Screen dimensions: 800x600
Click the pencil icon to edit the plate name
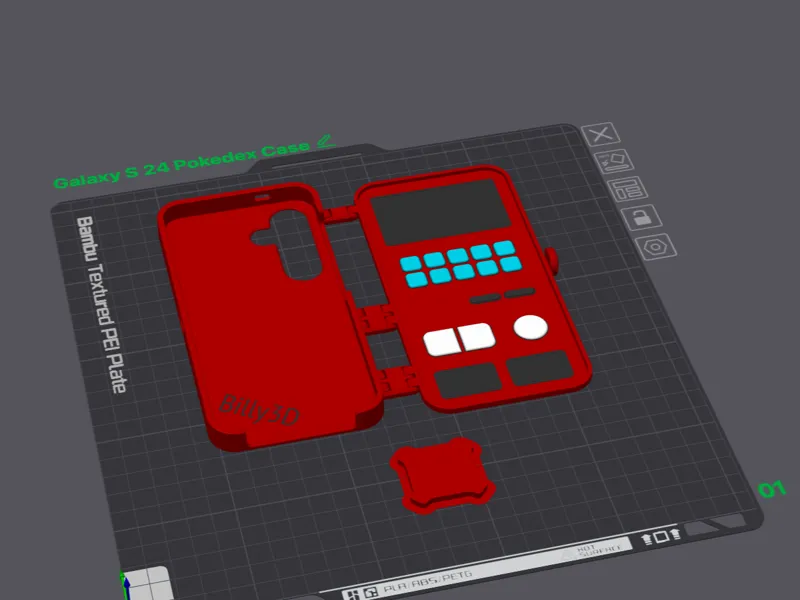click(x=326, y=141)
